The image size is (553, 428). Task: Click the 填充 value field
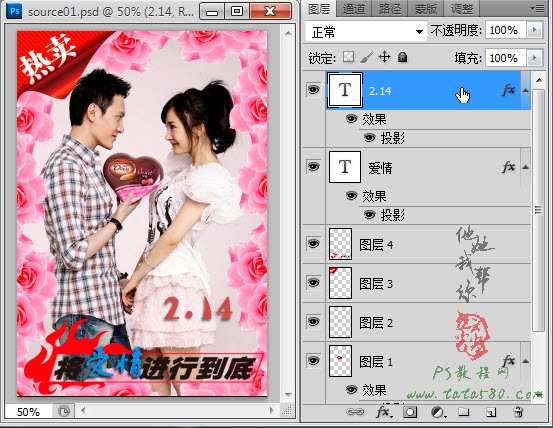click(x=505, y=57)
